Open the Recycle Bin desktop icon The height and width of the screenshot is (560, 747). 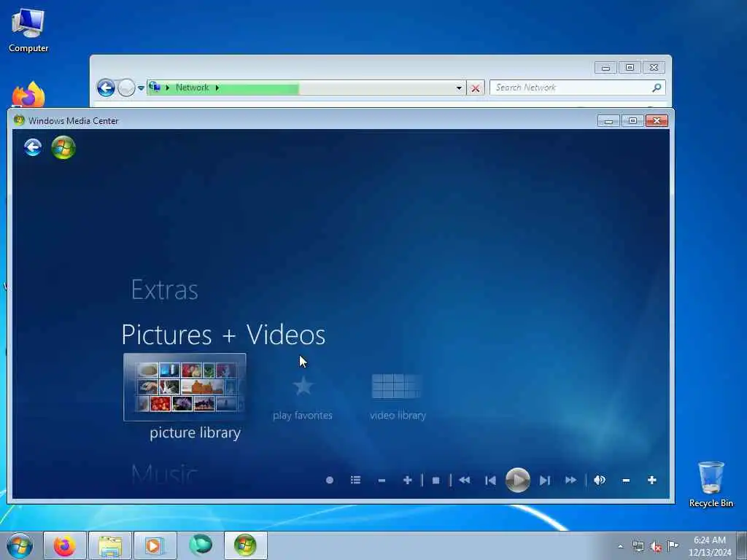point(711,484)
